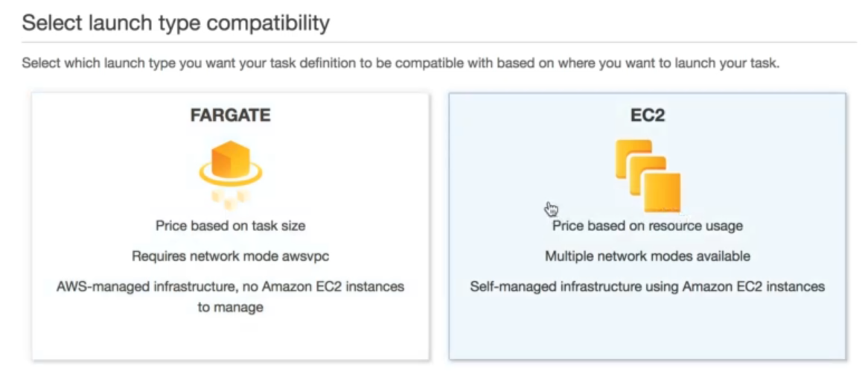Click the front square of the EC2 icon

(x=662, y=192)
